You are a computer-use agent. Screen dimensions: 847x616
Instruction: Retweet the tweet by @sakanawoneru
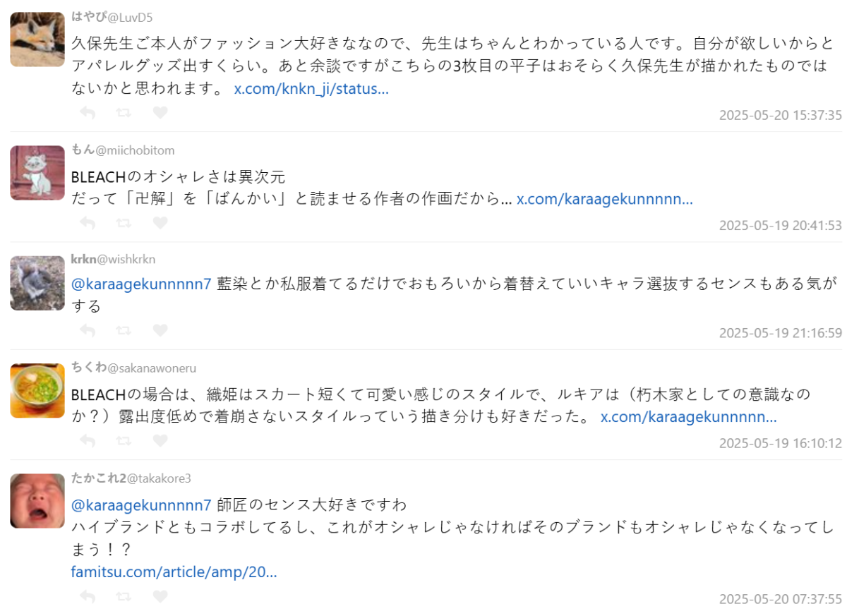coord(124,440)
